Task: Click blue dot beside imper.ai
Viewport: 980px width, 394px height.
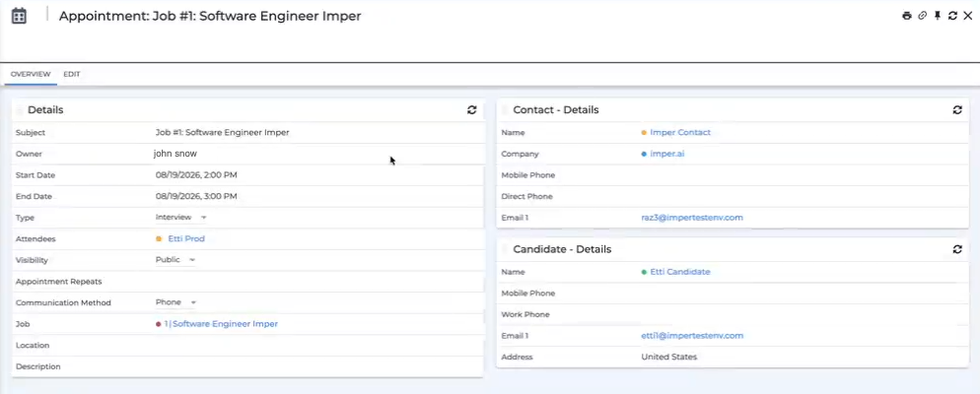Action: (645, 154)
